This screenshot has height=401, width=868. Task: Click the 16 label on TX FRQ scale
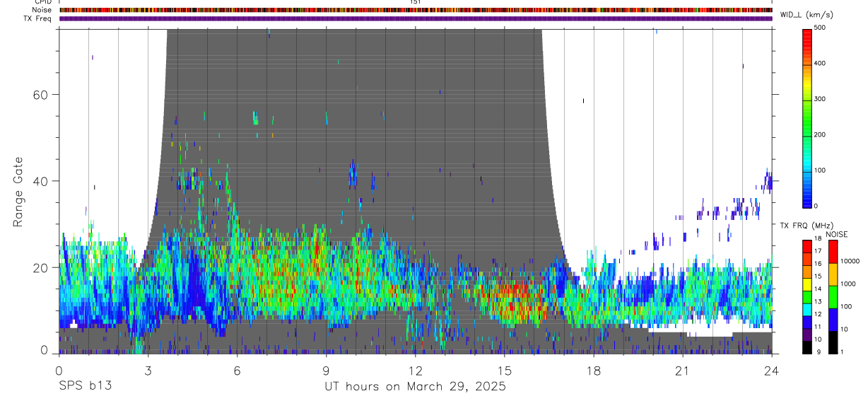[817, 264]
